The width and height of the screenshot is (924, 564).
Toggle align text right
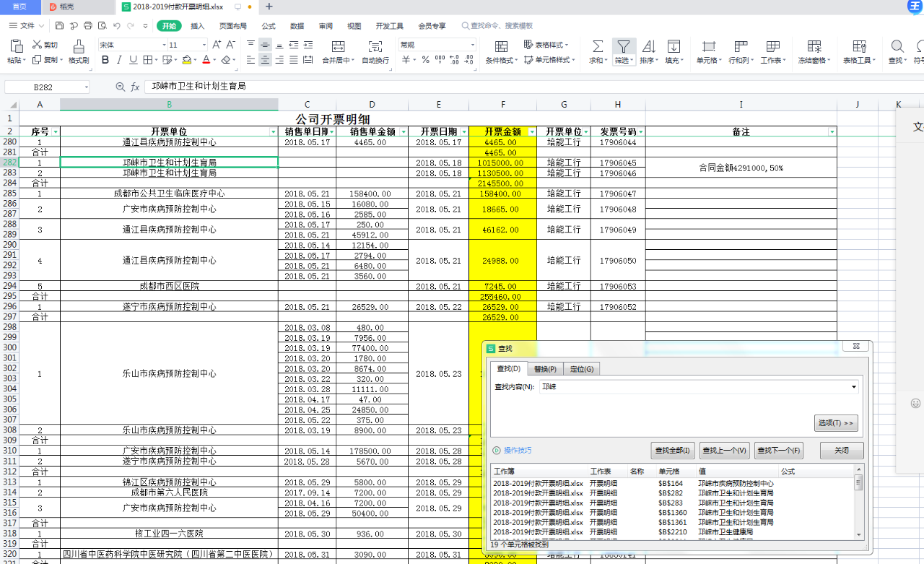280,60
